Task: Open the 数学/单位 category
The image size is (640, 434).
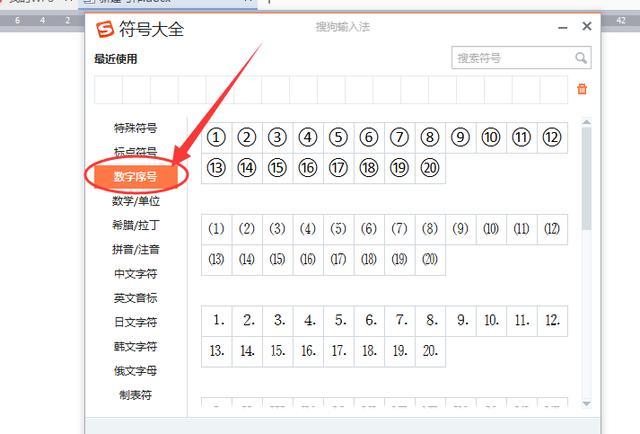Action: pos(136,201)
